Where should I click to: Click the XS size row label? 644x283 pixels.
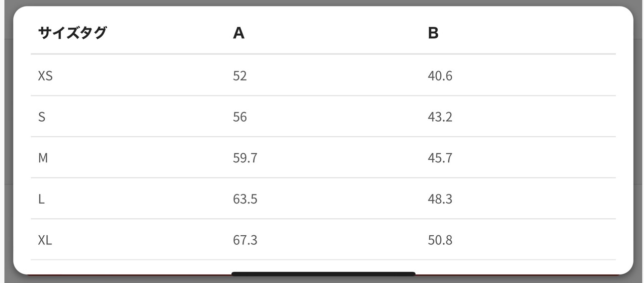[x=45, y=76]
